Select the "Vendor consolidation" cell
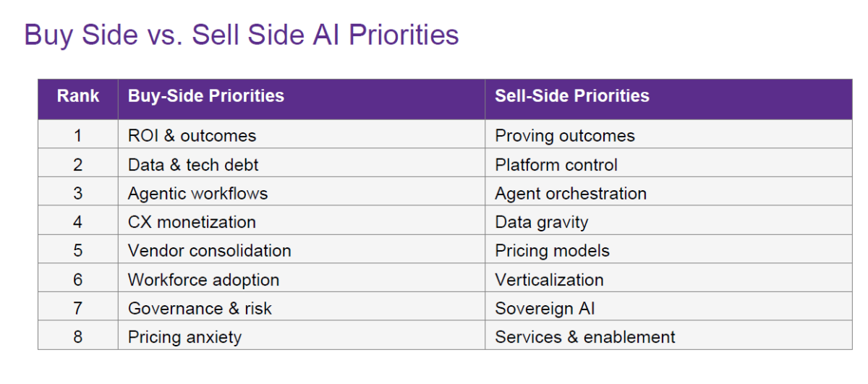The image size is (868, 384). coord(210,251)
